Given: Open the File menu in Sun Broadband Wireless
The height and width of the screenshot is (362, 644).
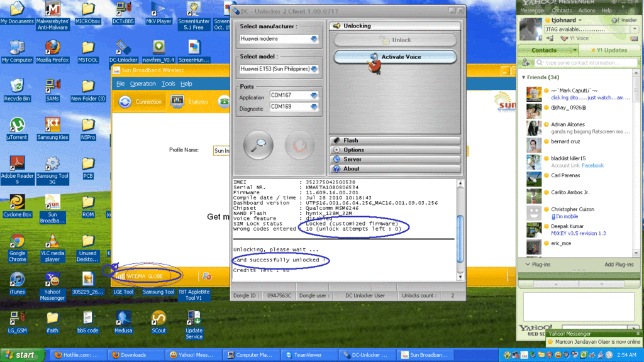Looking at the screenshot, I should (120, 84).
